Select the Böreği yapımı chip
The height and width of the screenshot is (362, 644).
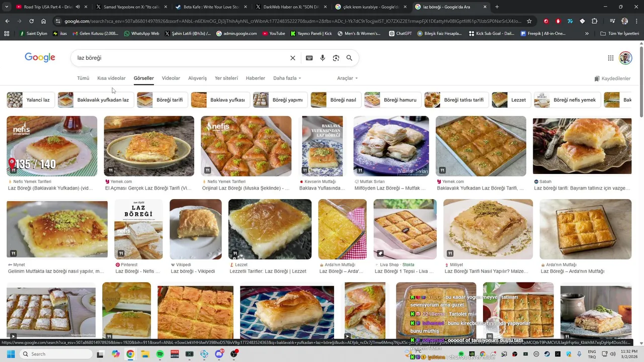(280, 100)
